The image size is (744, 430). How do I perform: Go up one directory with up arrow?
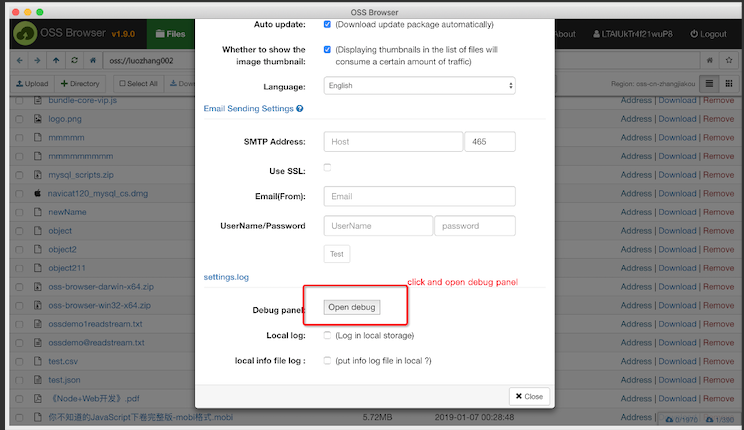(x=56, y=60)
